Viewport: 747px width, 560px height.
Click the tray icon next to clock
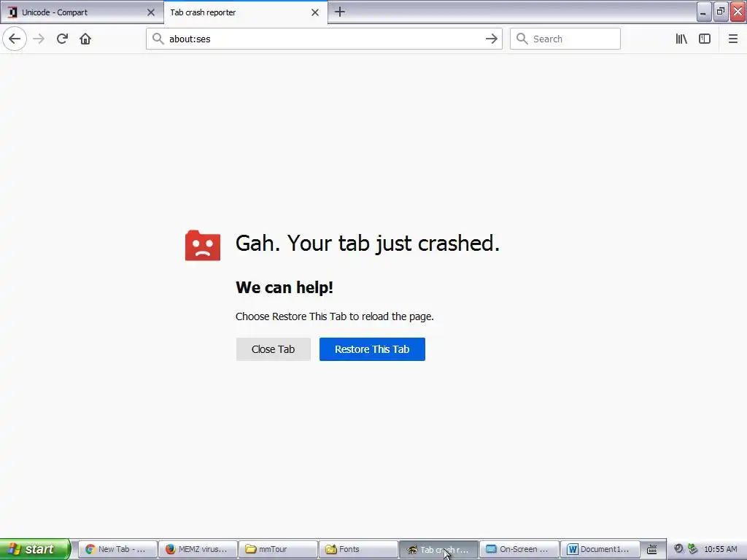pyautogui.click(x=693, y=548)
